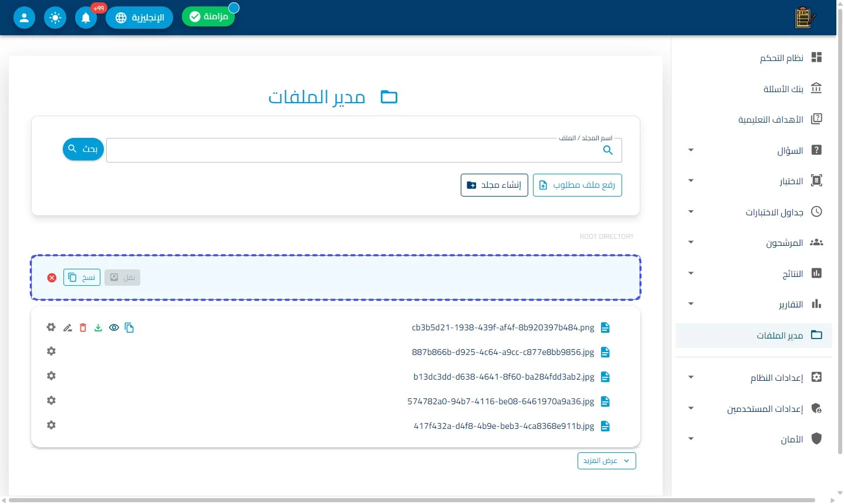The image size is (844, 504).
Task: Select file b13dc3dd-d638-4641-8f60-ba284fdd3ab2.jpg
Action: 504,377
